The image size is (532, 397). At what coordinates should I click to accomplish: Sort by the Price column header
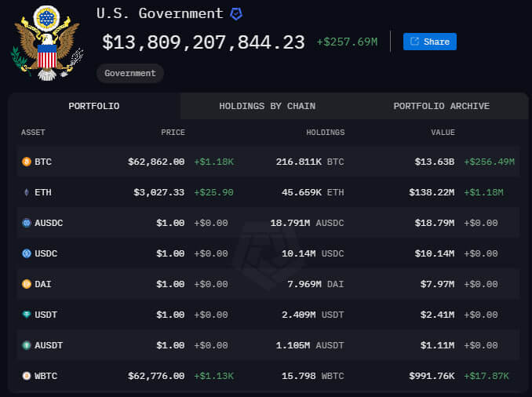pyautogui.click(x=173, y=133)
